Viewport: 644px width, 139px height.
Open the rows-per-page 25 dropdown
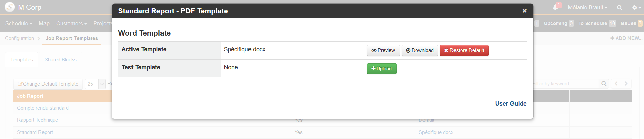pos(95,84)
